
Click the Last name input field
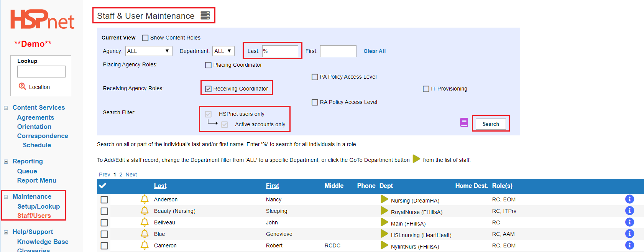point(280,51)
